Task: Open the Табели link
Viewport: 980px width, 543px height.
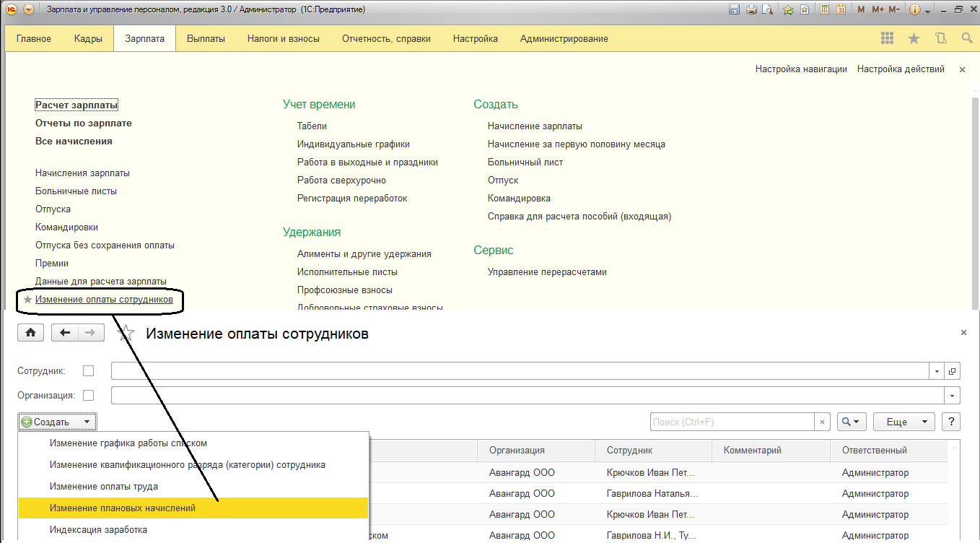Action: 312,126
